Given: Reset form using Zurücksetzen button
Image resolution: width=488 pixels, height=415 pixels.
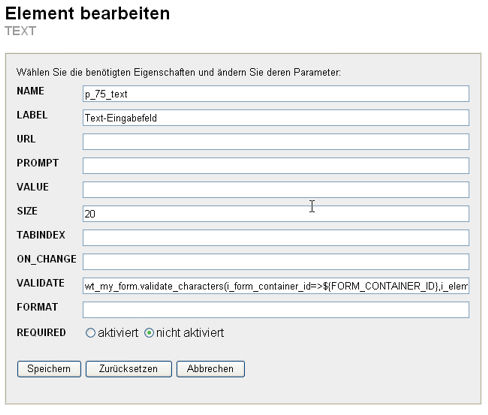Looking at the screenshot, I should [x=129, y=369].
